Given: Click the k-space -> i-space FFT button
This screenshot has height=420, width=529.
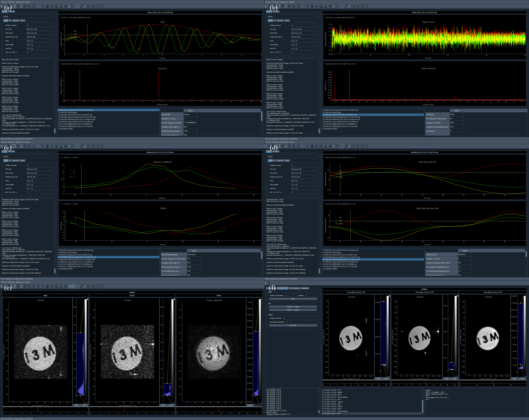Looking at the screenshot, I should [293, 307].
